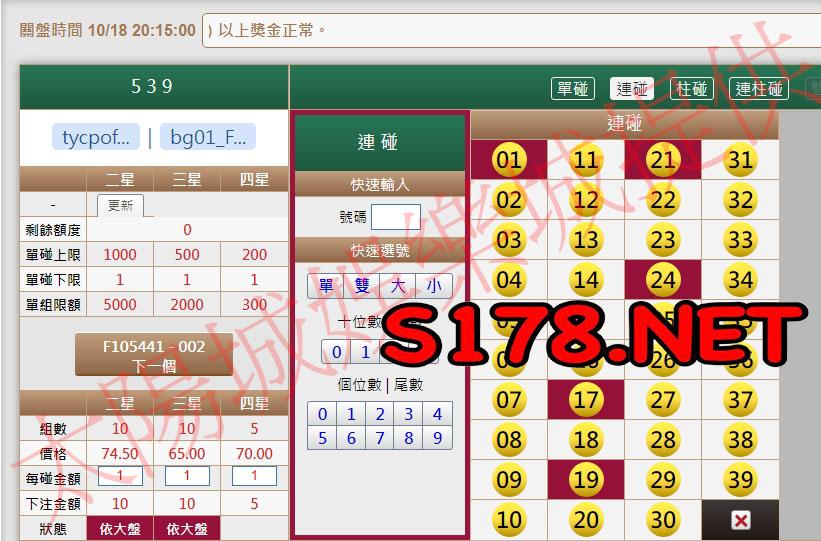Select number ball 18
The height and width of the screenshot is (541, 821).
(x=585, y=439)
